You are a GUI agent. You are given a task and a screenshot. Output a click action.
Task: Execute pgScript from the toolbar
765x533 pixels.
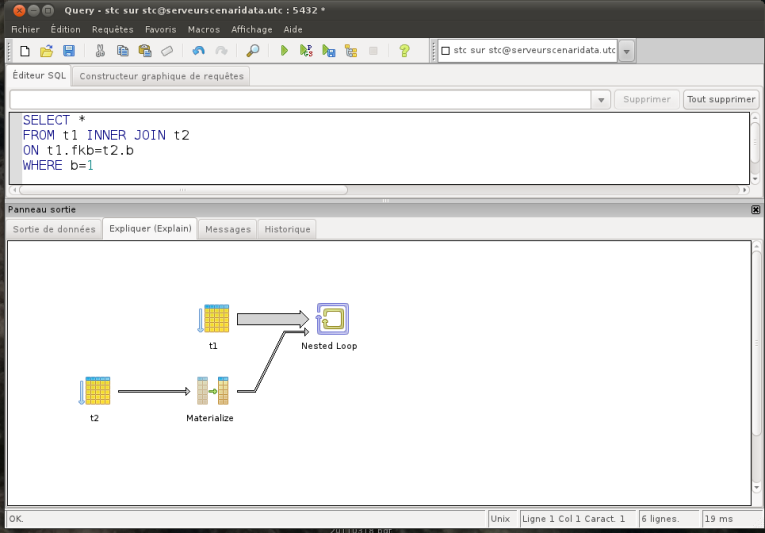click(306, 51)
